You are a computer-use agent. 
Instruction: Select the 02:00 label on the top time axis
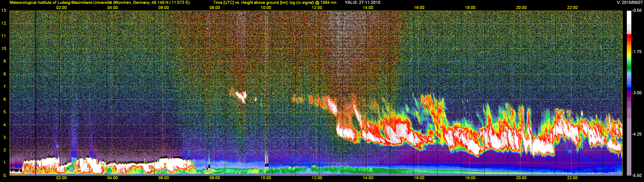61,8
